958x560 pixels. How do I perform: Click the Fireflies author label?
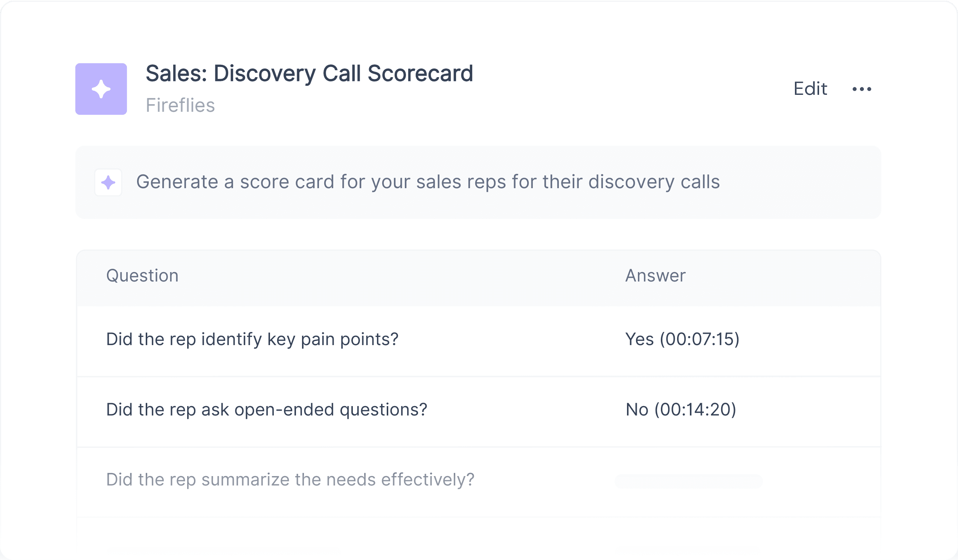(x=180, y=105)
